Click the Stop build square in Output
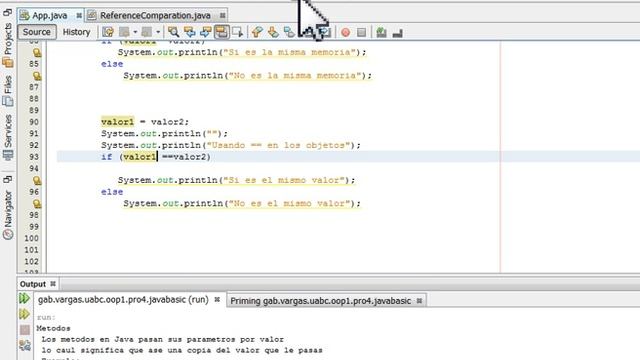The width and height of the screenshot is (640, 360). pos(25,329)
